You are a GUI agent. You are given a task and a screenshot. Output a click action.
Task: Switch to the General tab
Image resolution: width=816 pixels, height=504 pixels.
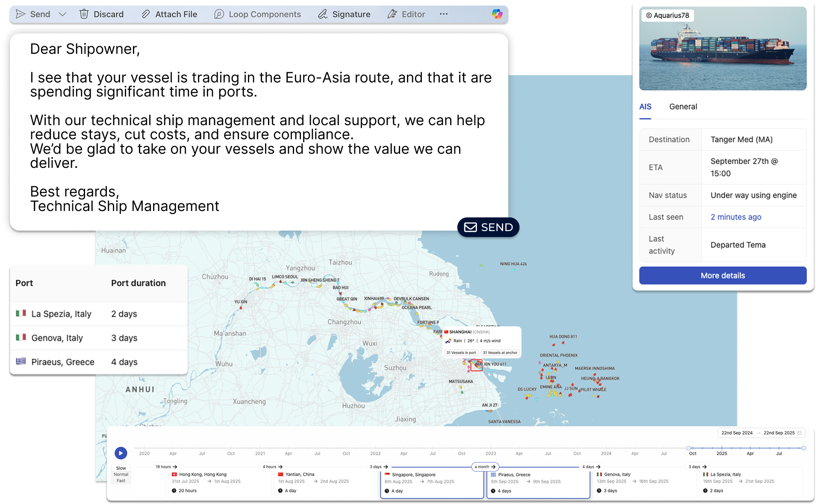(683, 107)
